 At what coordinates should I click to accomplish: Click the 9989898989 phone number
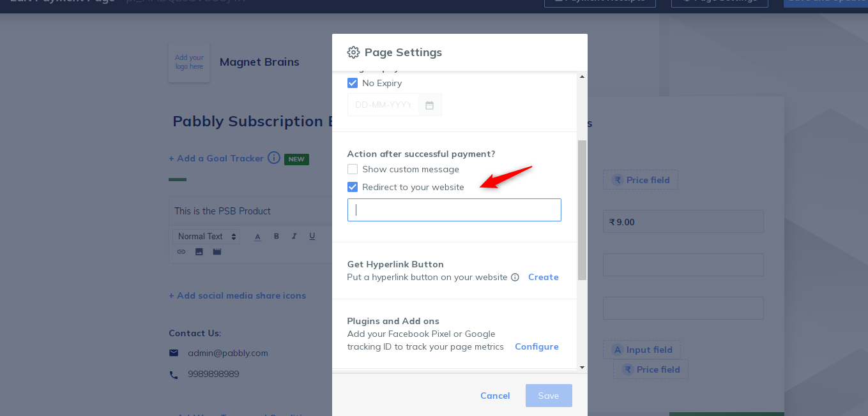coord(213,374)
